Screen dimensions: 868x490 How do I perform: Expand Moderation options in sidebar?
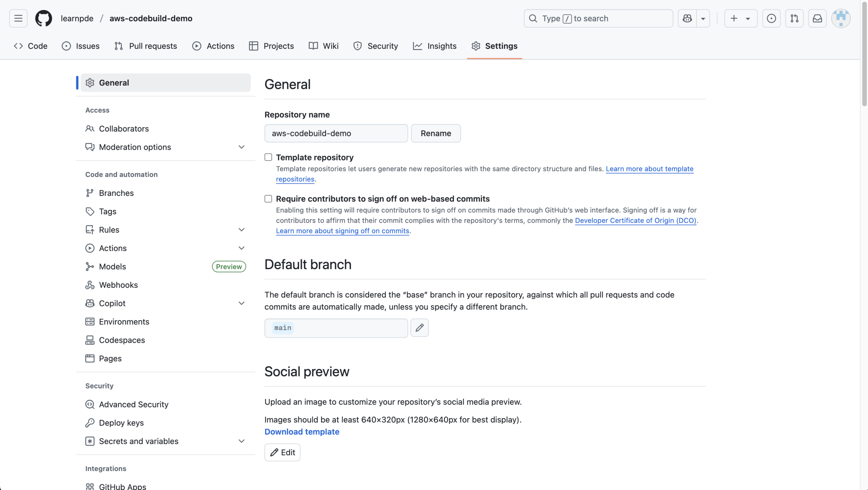tap(241, 147)
